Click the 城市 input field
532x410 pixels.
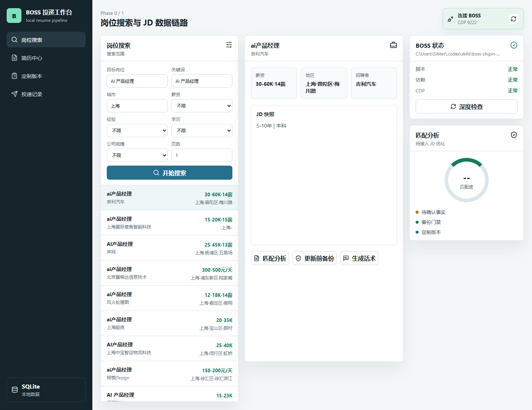pos(137,106)
